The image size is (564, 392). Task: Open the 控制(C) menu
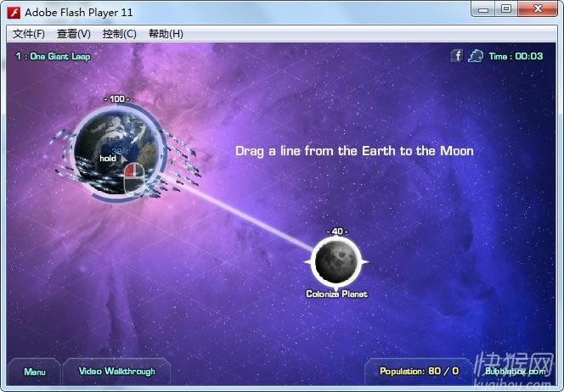coord(119,34)
